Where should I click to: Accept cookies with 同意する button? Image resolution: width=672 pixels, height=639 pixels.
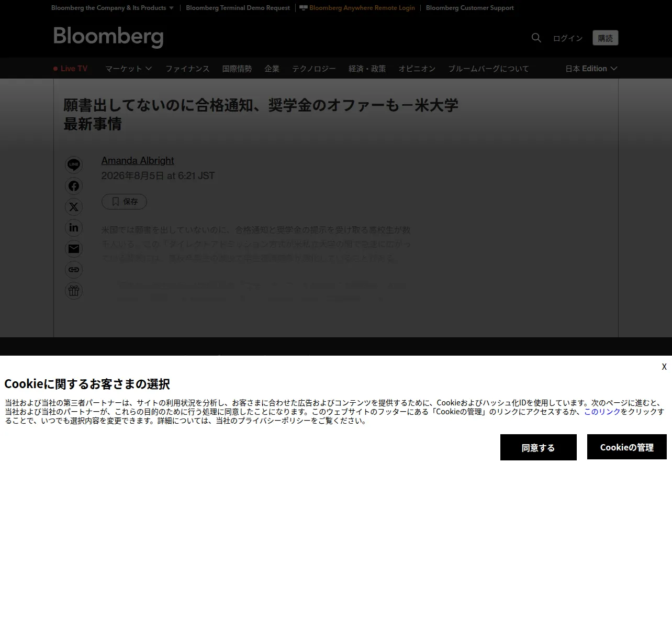(x=539, y=447)
